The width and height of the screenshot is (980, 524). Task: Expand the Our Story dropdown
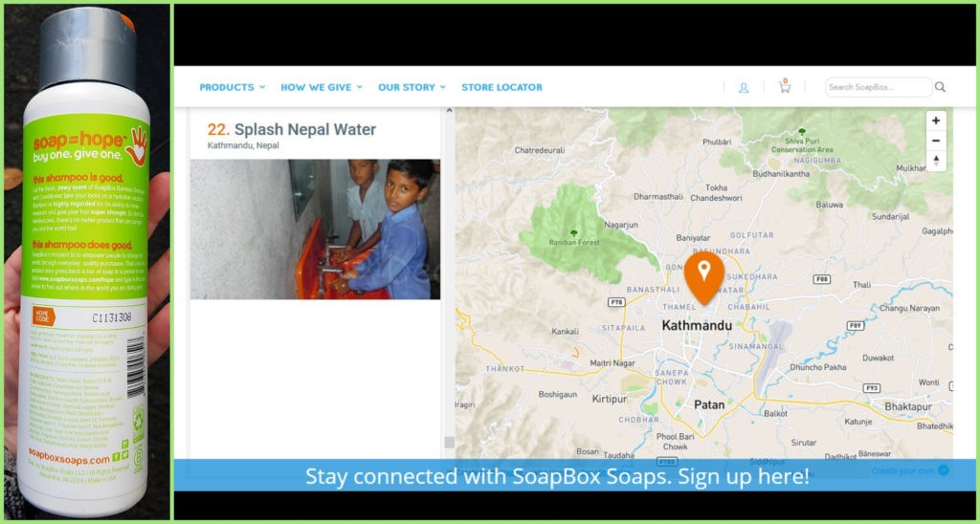pyautogui.click(x=412, y=87)
